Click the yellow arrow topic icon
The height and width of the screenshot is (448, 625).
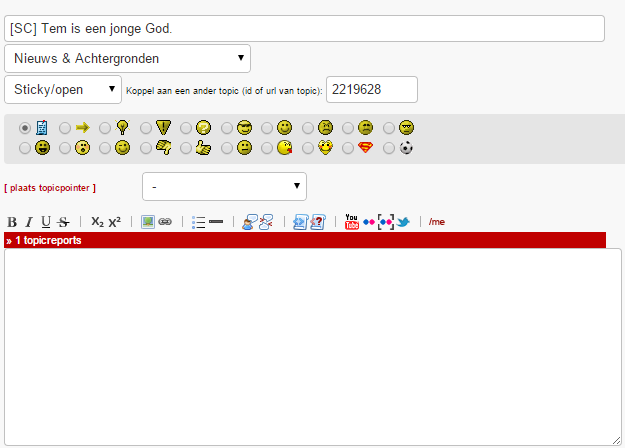pos(83,128)
